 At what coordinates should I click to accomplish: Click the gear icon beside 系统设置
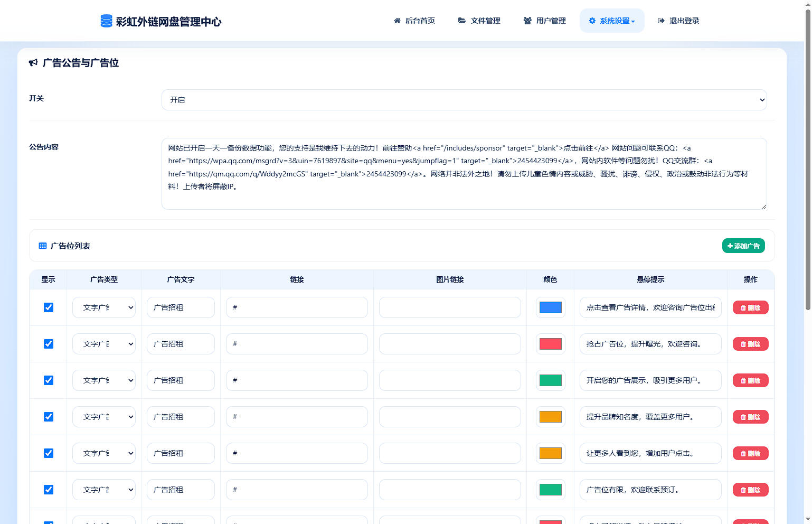tap(592, 21)
